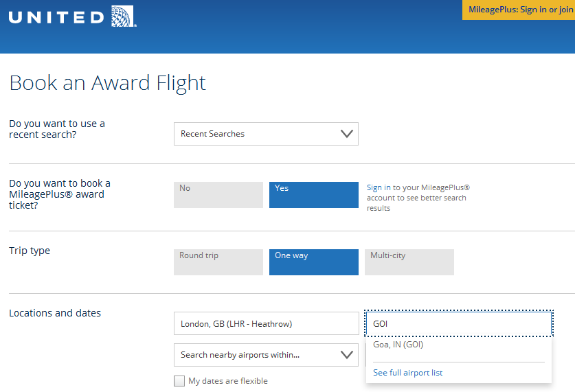575x392 pixels.
Task: Click the UNITED wordmark in header
Action: coord(57,17)
